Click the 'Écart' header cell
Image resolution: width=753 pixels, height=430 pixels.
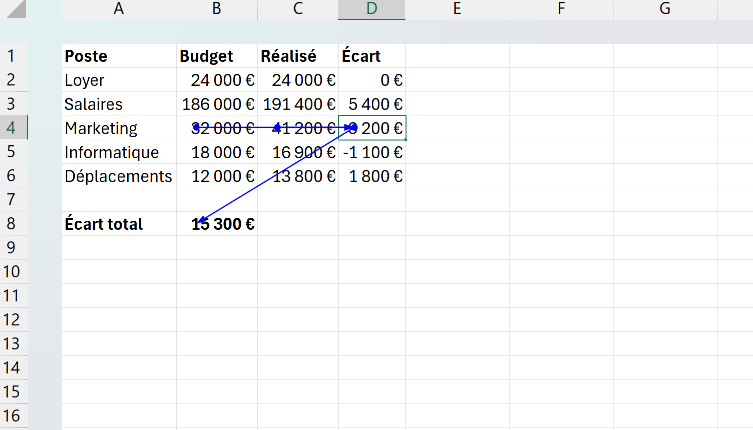point(372,56)
